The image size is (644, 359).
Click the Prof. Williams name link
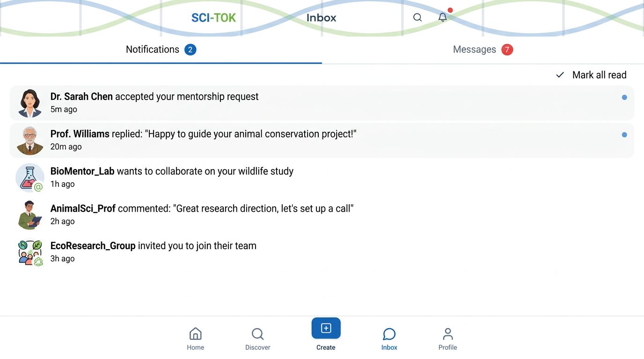pyautogui.click(x=80, y=134)
